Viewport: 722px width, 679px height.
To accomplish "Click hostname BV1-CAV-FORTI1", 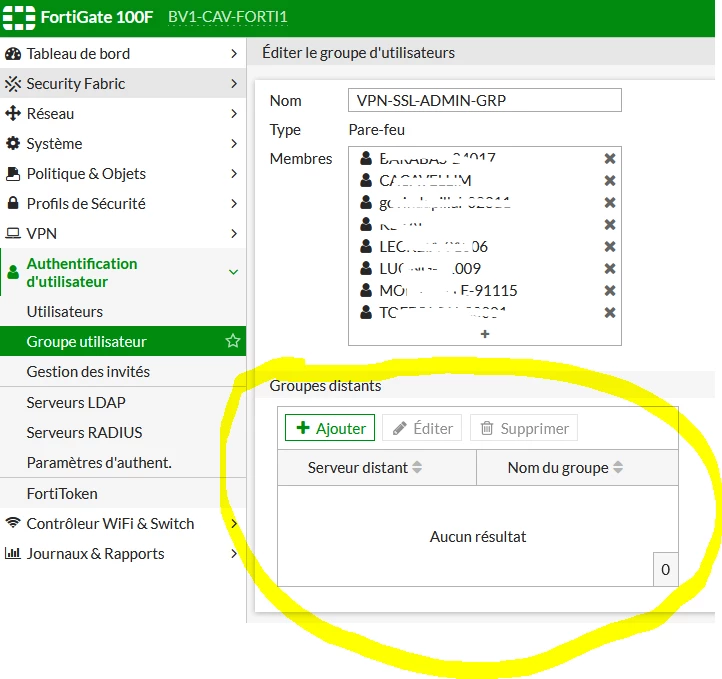I will point(227,17).
